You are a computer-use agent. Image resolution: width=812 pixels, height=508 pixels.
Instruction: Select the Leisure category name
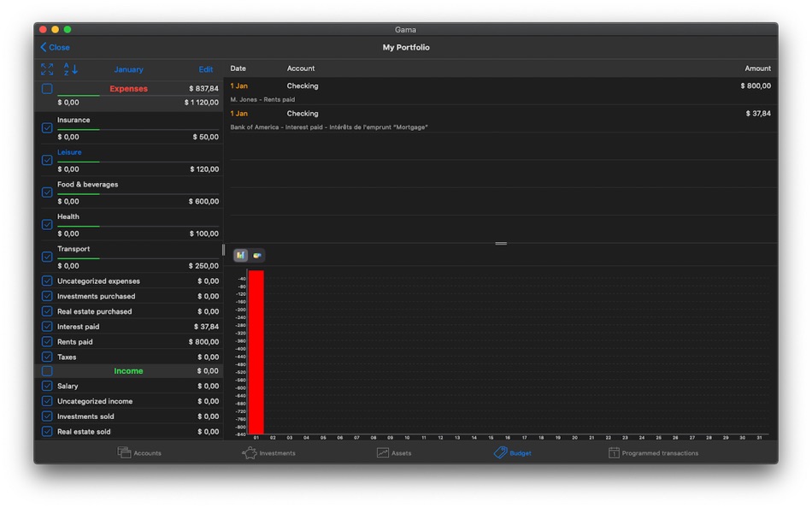(x=69, y=152)
